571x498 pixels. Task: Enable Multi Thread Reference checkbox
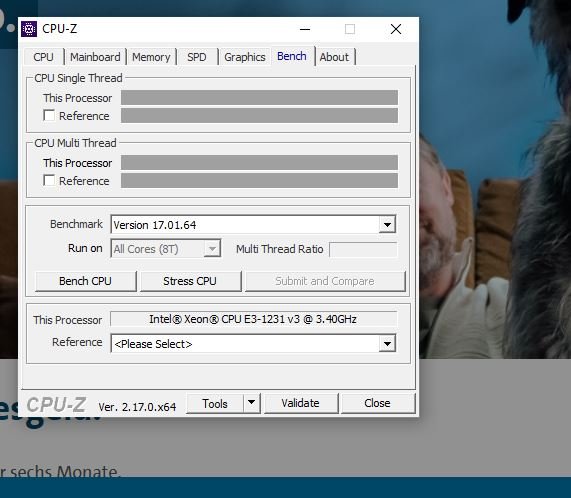[x=49, y=180]
